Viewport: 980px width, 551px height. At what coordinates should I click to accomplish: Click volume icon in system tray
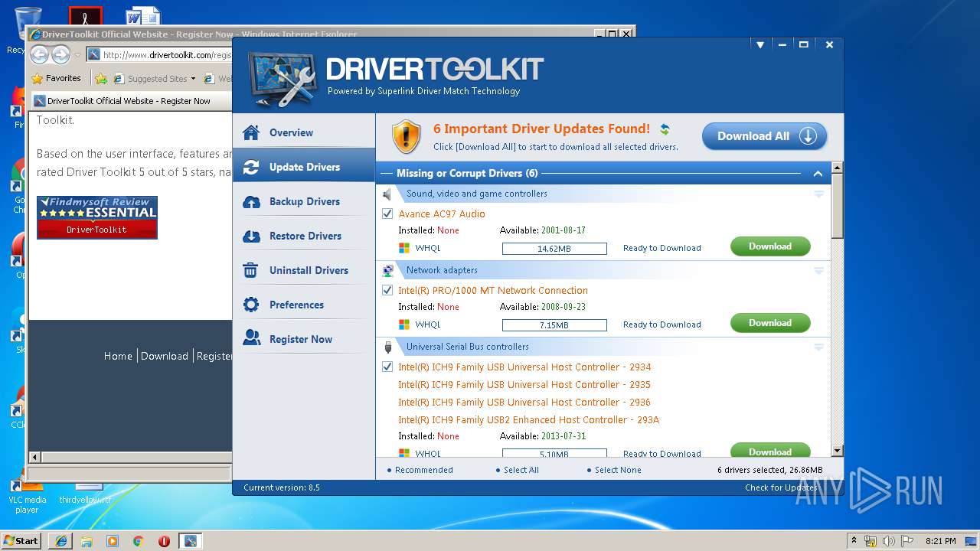(x=889, y=541)
